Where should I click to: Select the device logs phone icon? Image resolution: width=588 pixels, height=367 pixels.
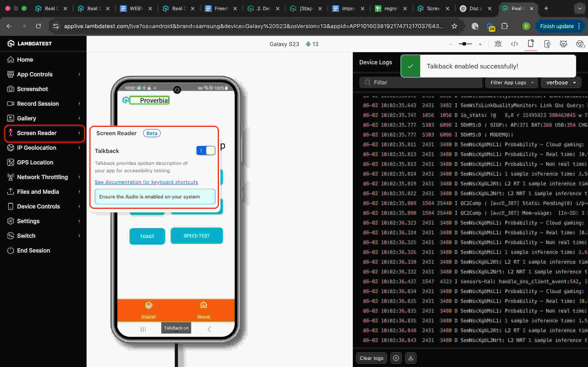point(531,44)
